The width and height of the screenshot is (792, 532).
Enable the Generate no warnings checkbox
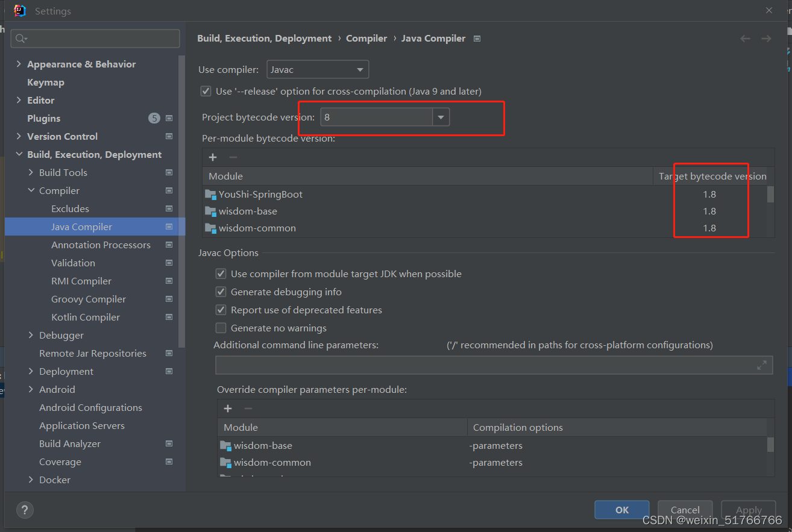click(x=221, y=328)
